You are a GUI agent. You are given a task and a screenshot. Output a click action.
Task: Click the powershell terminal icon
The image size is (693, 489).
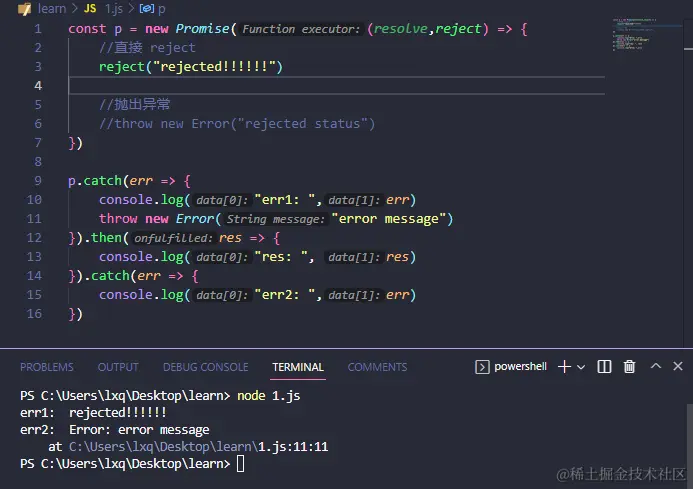[x=482, y=367]
